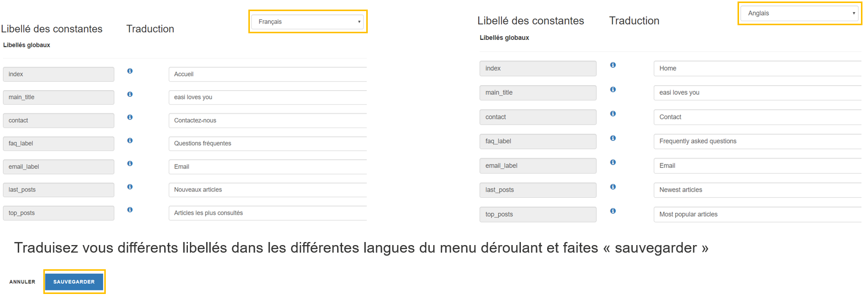
Task: Click info icon beside French index field
Action: [130, 71]
